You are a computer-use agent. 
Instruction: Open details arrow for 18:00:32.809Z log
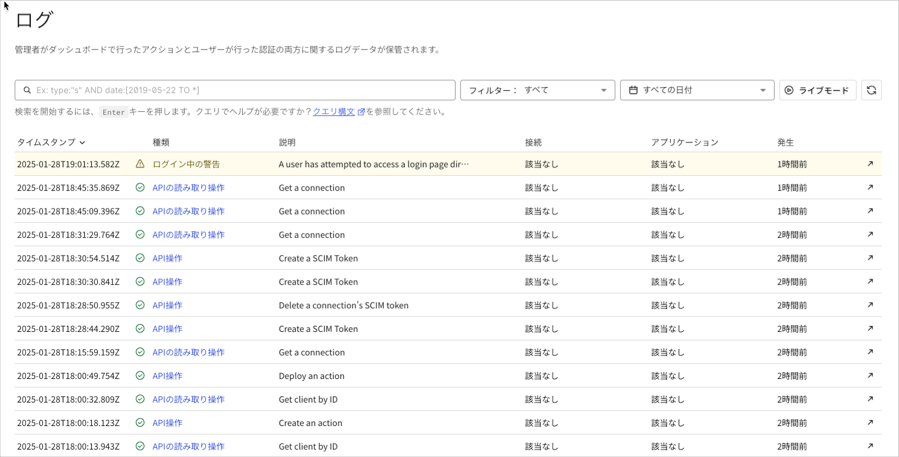pyautogui.click(x=870, y=399)
